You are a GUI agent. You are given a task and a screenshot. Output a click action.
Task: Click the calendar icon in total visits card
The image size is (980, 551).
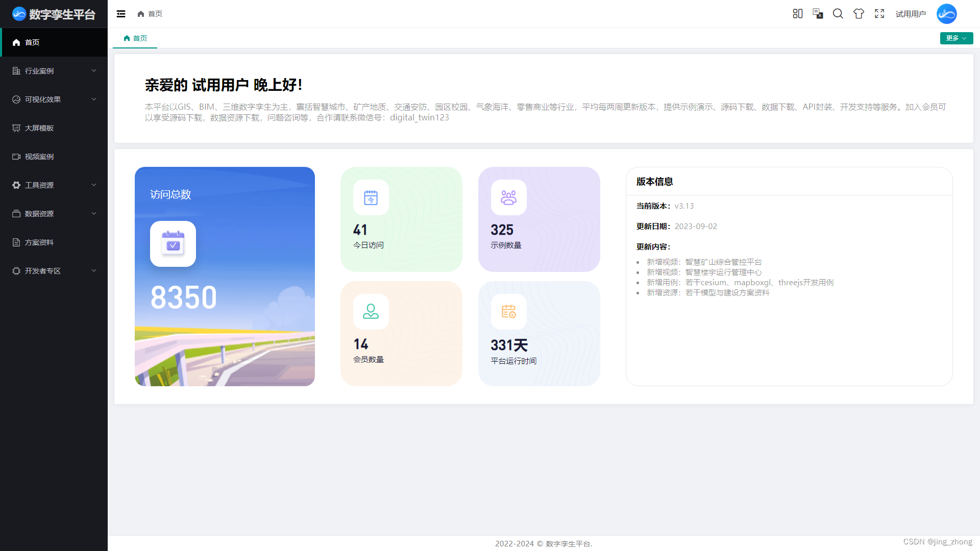pyautogui.click(x=173, y=244)
